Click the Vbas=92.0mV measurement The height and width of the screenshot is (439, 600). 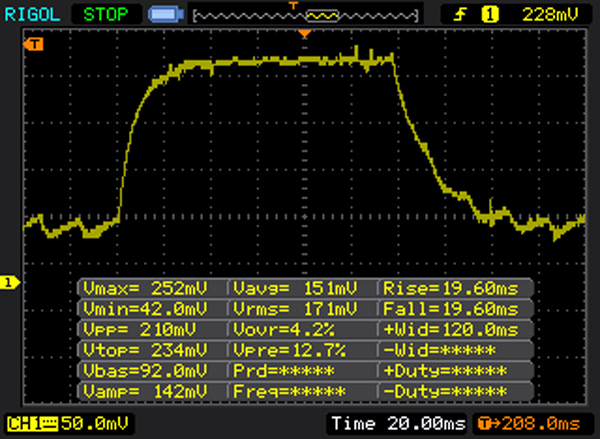pyautogui.click(x=145, y=371)
